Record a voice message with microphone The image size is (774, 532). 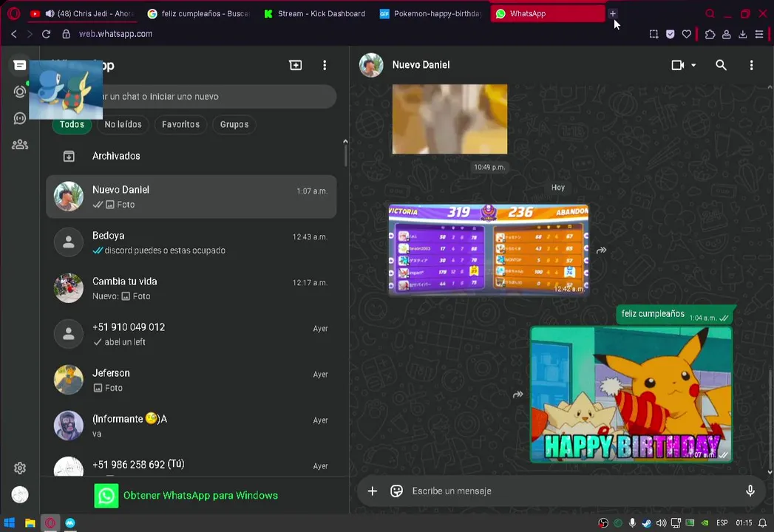point(750,491)
